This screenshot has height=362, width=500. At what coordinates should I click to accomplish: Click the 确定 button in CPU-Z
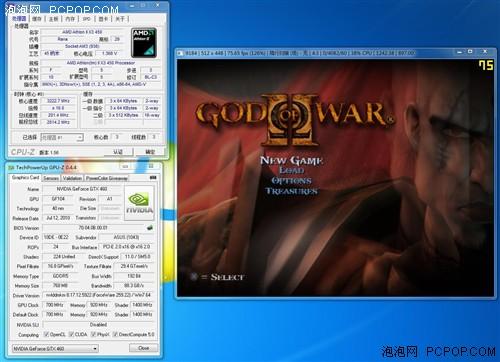coord(150,152)
